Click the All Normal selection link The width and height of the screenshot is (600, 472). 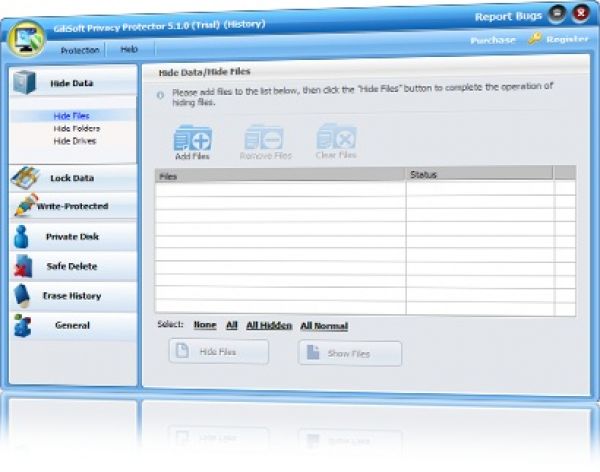tap(324, 326)
